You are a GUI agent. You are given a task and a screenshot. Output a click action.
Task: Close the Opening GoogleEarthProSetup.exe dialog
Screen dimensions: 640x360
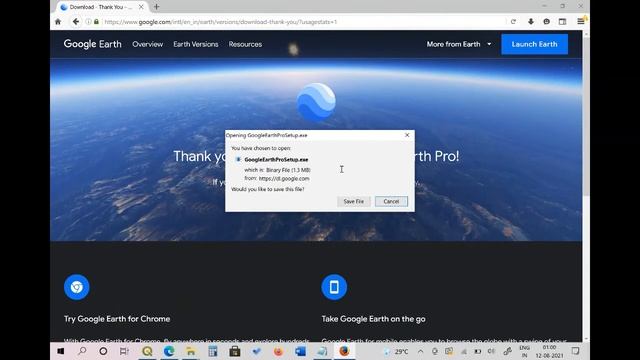407,135
